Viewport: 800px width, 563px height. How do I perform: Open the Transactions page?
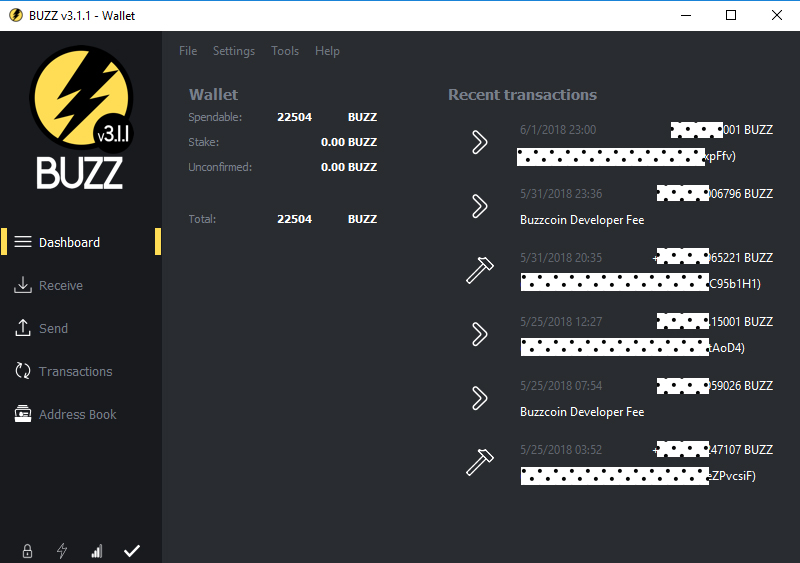click(x=76, y=371)
